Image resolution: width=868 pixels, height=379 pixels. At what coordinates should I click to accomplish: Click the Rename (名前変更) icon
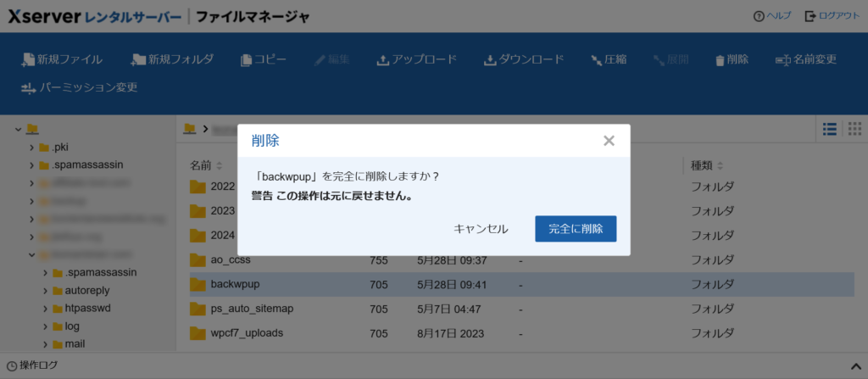coord(782,60)
